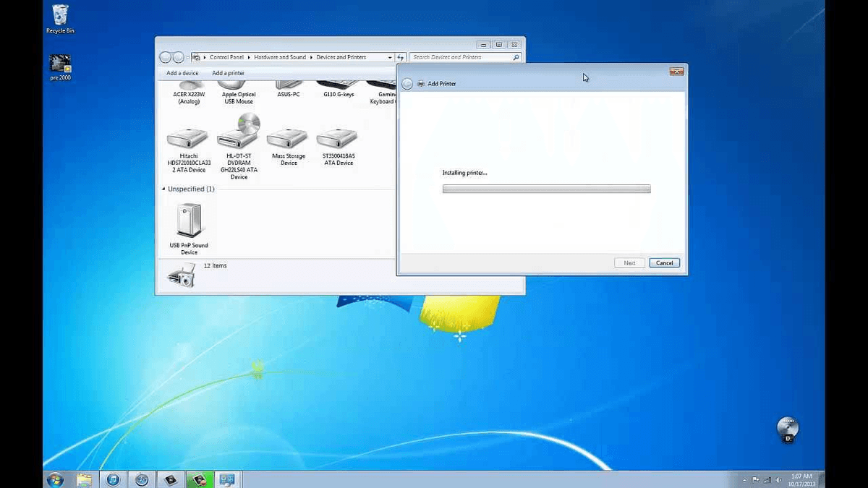Click the Apple Optical USB Mouse label
The width and height of the screenshot is (868, 488).
[239, 98]
